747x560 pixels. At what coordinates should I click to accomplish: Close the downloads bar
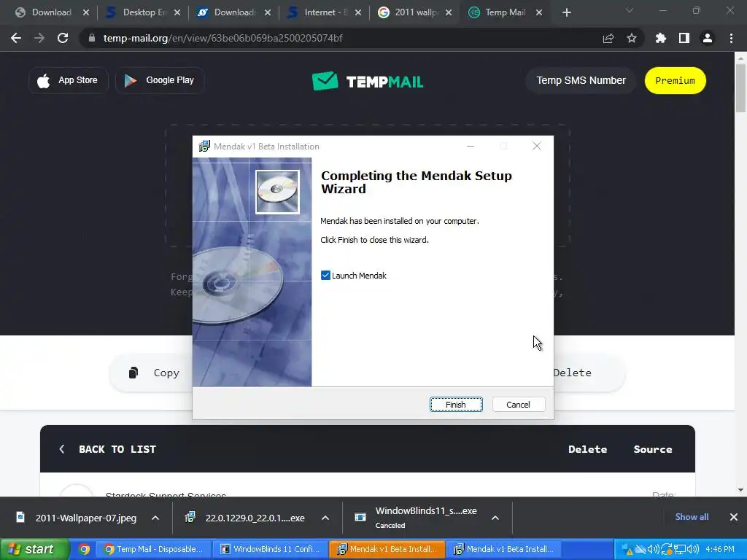pos(734,517)
